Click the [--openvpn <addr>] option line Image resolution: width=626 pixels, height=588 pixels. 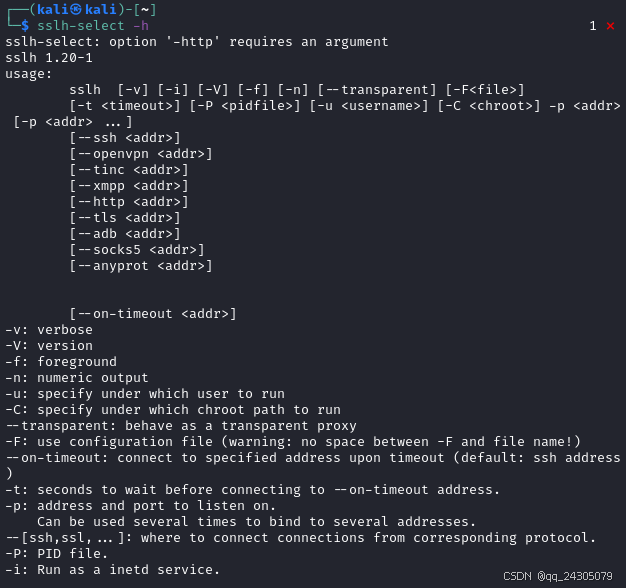(x=141, y=154)
